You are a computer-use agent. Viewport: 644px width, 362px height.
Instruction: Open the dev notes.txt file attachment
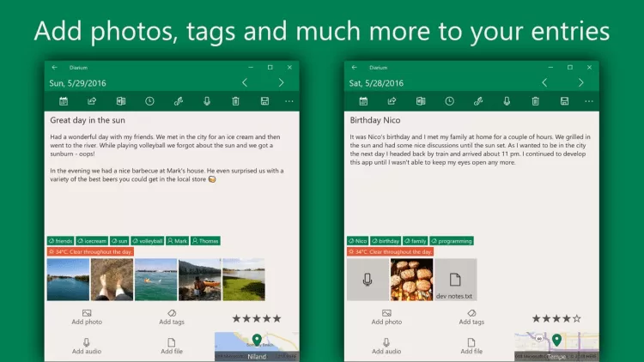tap(456, 280)
